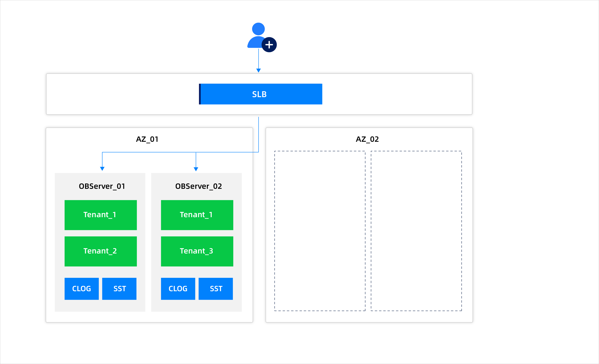
Task: Click left dashed placeholder in AZ_02
Action: pos(320,231)
